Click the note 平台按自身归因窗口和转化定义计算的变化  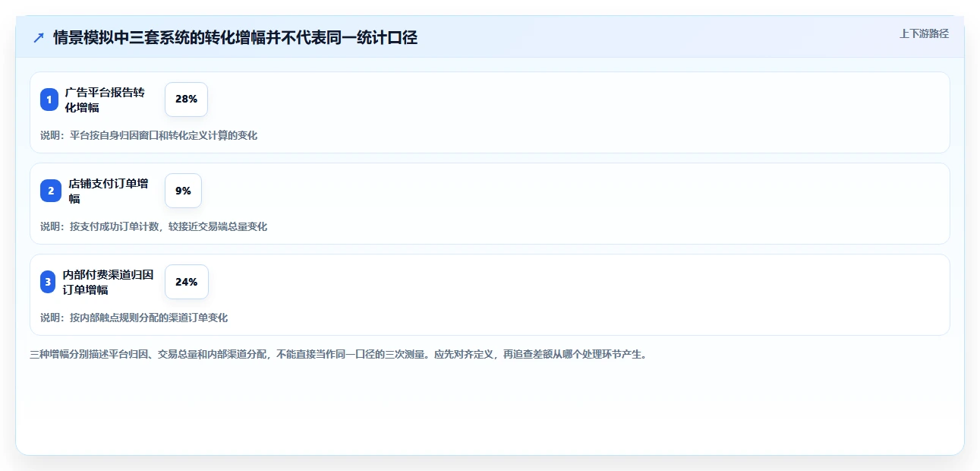149,135
